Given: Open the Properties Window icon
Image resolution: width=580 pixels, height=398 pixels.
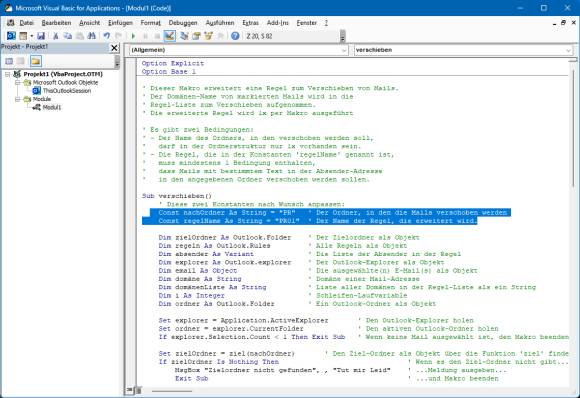Looking at the screenshot, I should (196, 36).
